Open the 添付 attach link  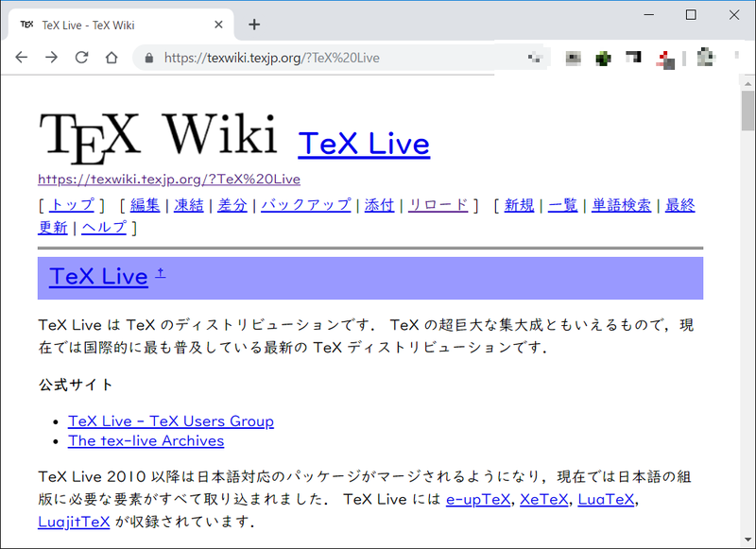tap(379, 205)
